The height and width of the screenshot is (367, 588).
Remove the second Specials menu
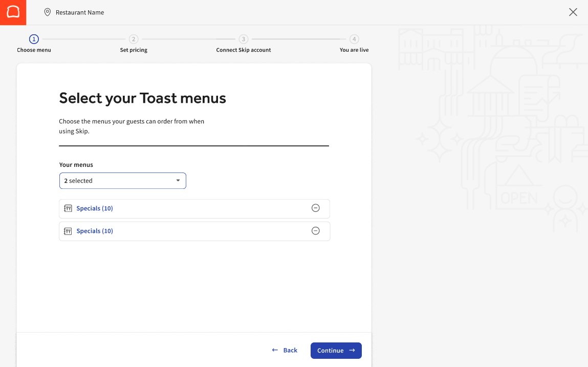(316, 231)
